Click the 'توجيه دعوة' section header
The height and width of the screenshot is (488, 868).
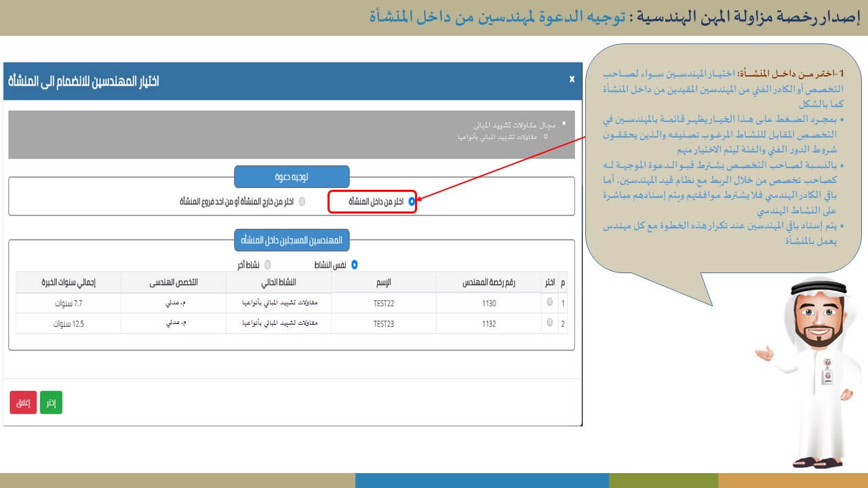(292, 177)
